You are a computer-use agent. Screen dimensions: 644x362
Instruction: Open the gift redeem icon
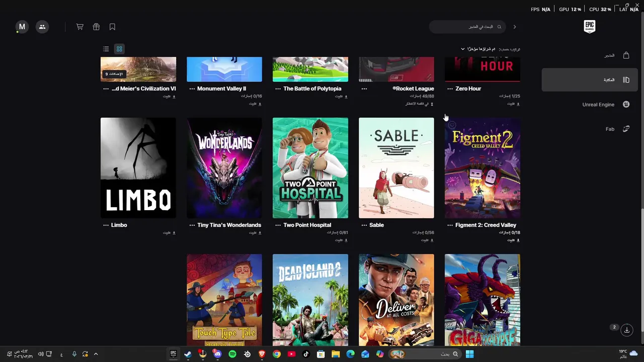click(x=96, y=27)
